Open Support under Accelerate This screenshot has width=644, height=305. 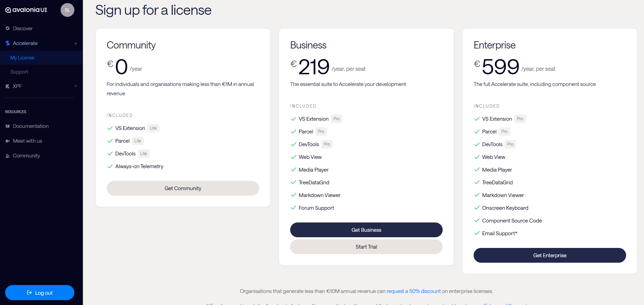coord(19,72)
